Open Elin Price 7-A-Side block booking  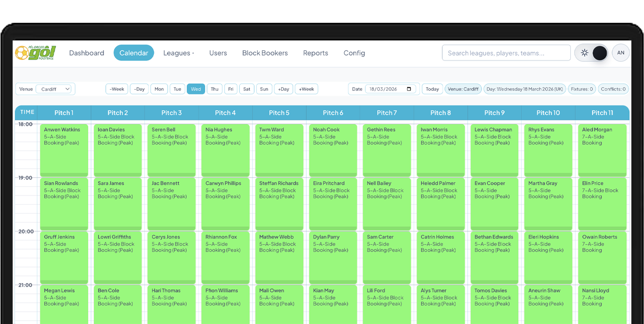[x=602, y=204]
